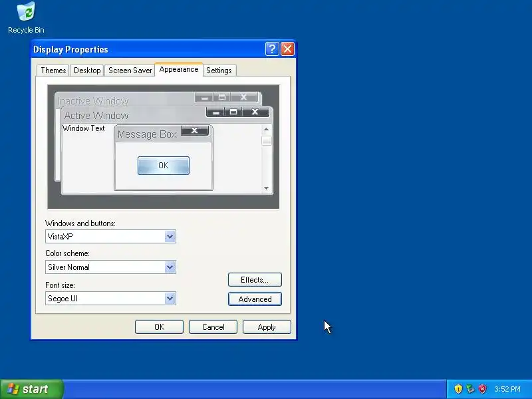532x399 pixels.
Task: Click the Silver Normal combo box field
Action: pos(110,267)
